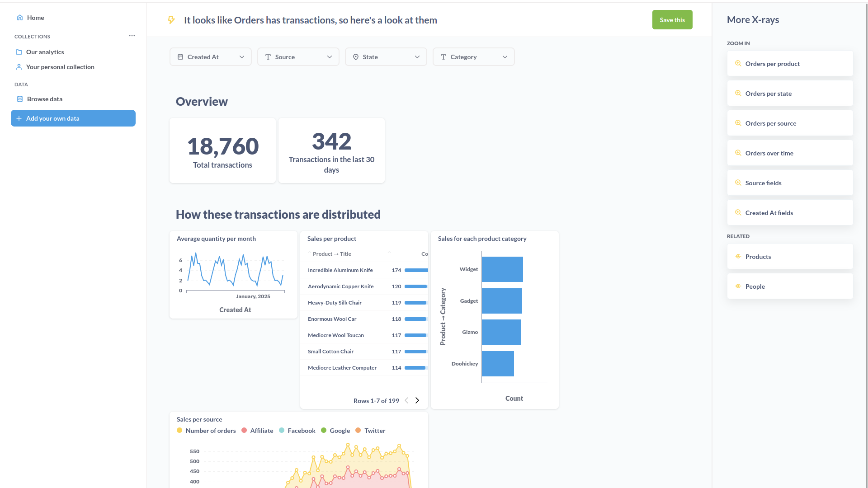Click the Mediocre Wool Toucan row
Screen dimensions: 868x488
point(364,335)
